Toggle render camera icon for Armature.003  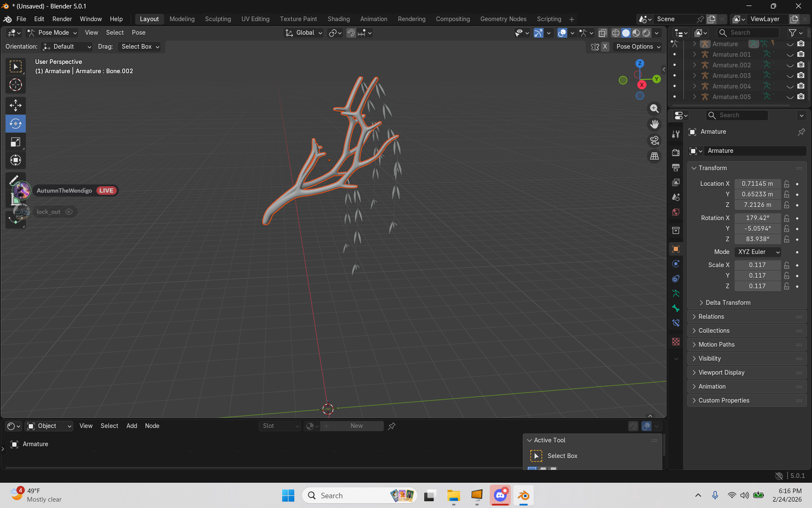[x=801, y=76]
